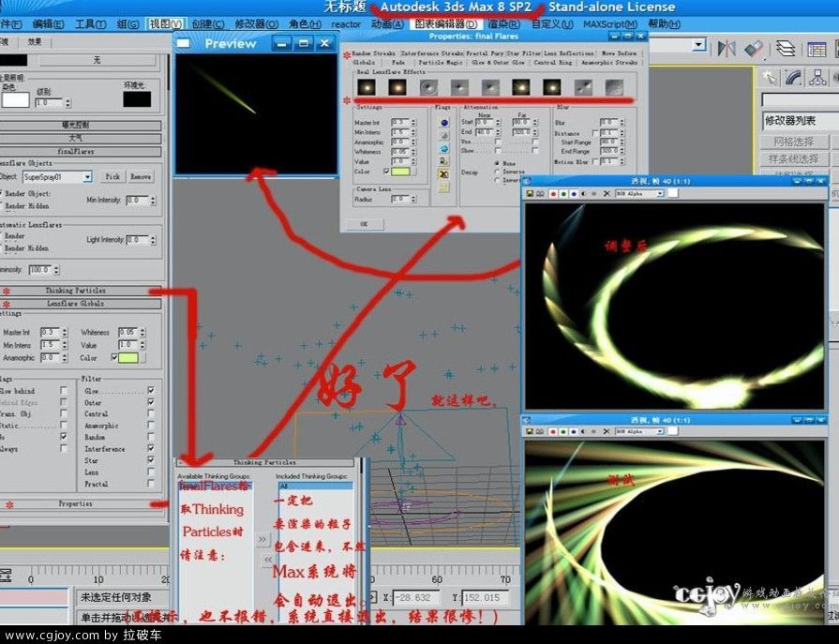Screen dimensions: 839x644
Task: Click the Remove button
Action: tap(141, 176)
